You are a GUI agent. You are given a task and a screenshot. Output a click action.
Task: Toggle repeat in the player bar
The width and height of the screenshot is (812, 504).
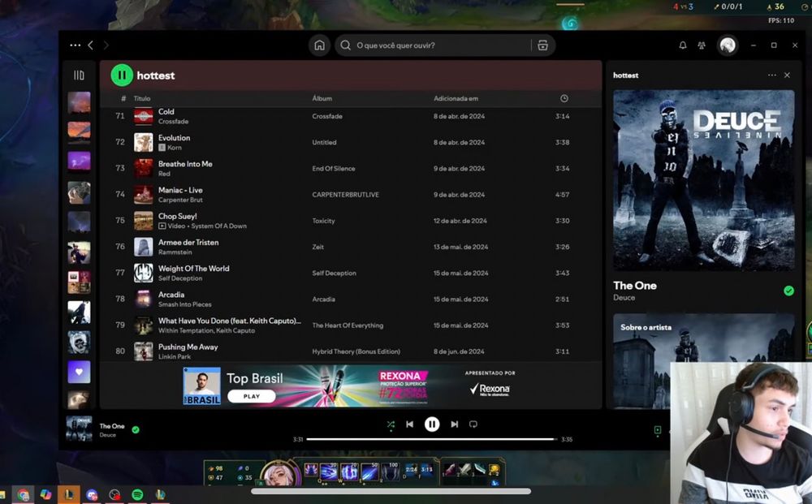coord(473,424)
